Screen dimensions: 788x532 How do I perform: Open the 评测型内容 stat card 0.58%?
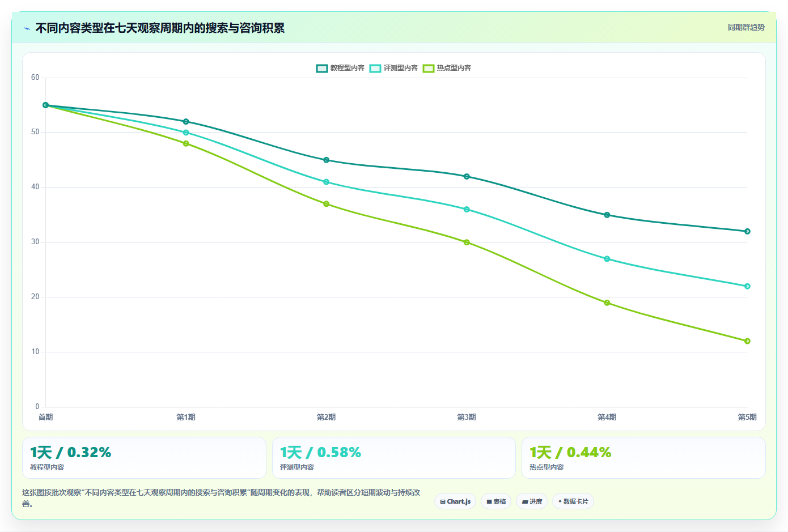tap(394, 458)
